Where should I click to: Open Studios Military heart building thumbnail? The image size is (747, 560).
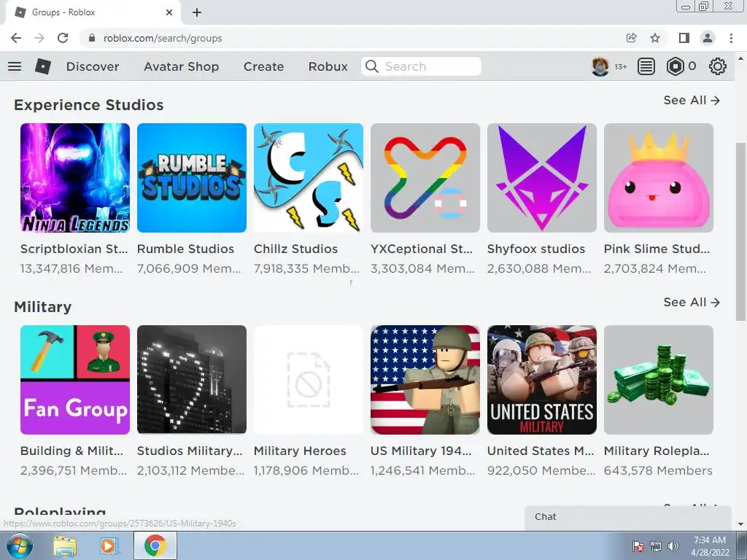click(x=192, y=380)
